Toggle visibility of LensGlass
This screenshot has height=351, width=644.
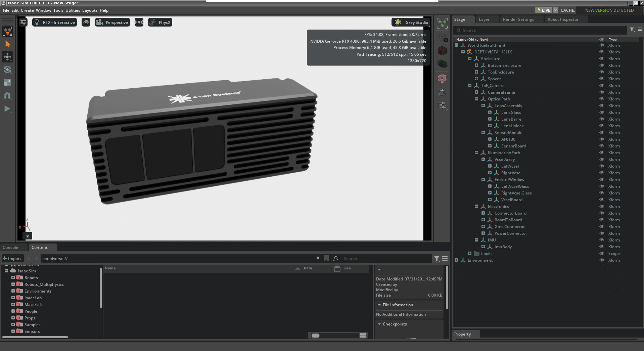pos(602,113)
